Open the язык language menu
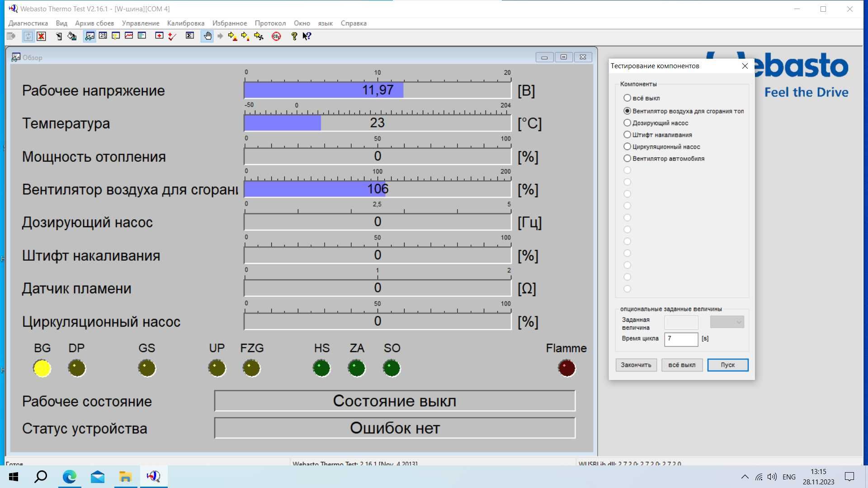This screenshot has height=488, width=868. coord(325,23)
